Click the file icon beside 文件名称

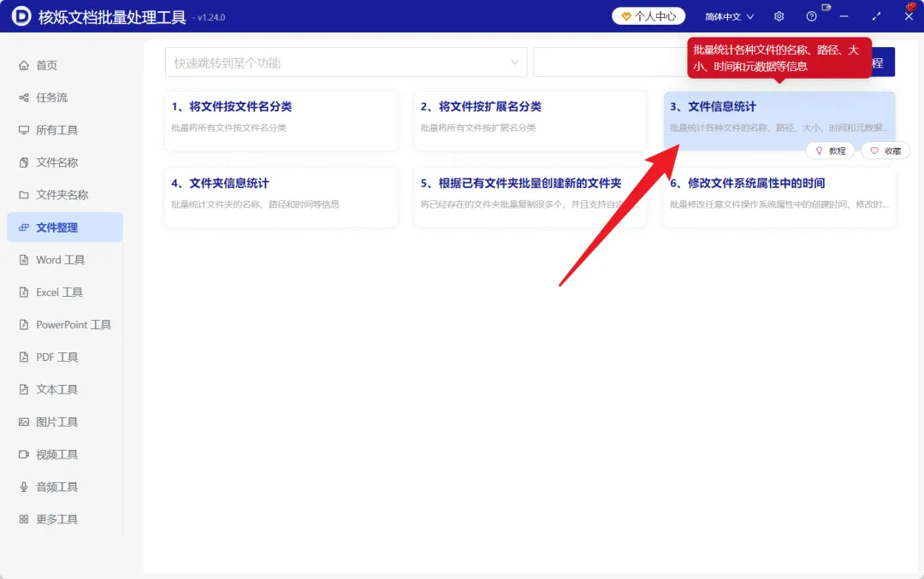click(24, 162)
